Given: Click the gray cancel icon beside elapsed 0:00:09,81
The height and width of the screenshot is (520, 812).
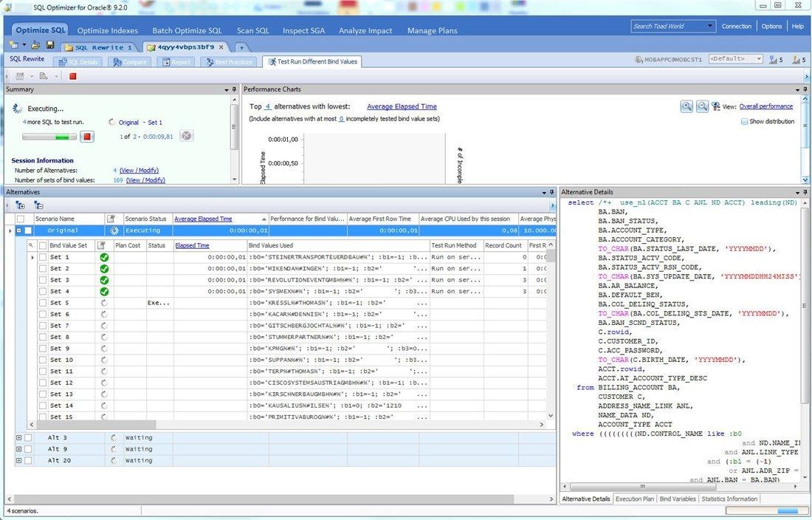Looking at the screenshot, I should click(x=187, y=136).
